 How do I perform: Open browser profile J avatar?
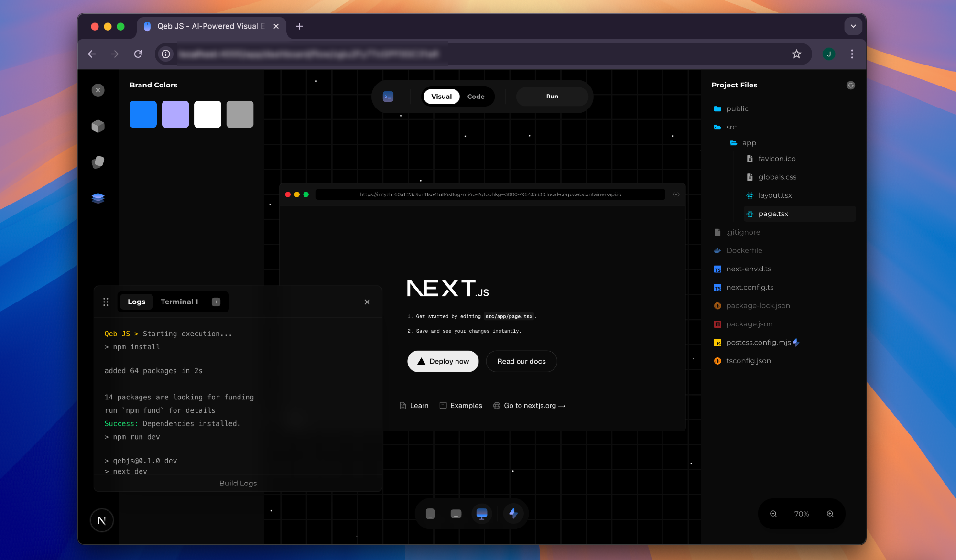[829, 54]
